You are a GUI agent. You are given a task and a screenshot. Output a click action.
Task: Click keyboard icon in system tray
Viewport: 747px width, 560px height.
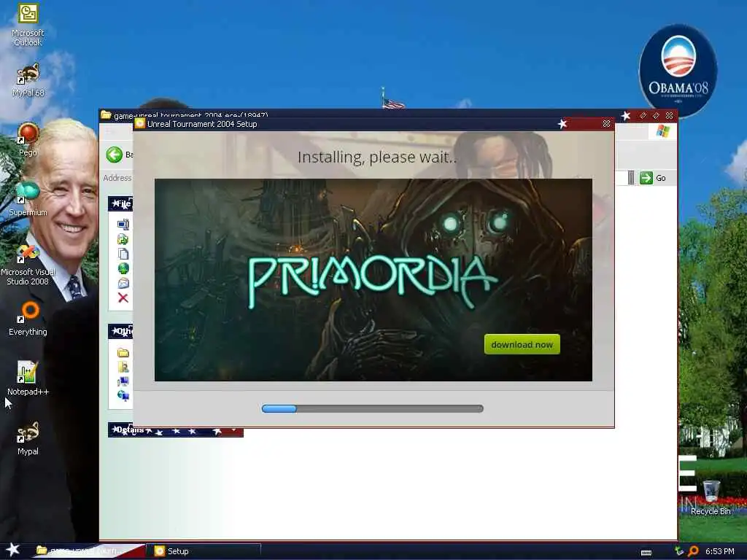(x=646, y=552)
